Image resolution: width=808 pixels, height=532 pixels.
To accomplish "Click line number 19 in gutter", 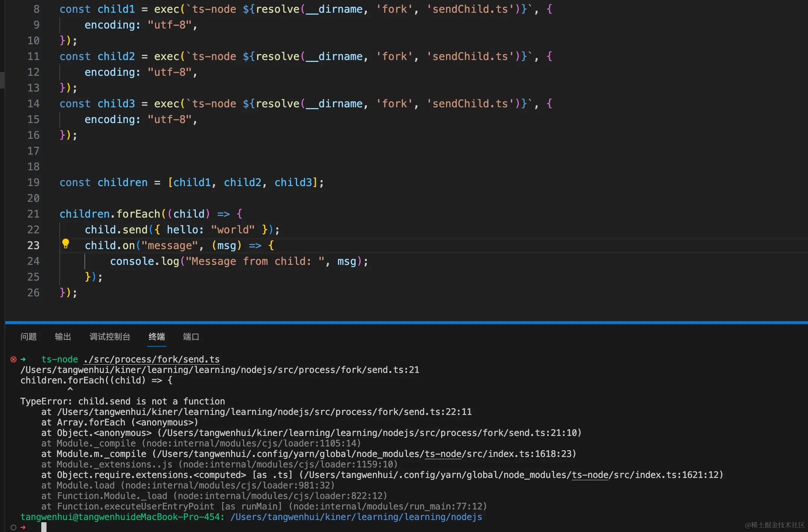I will (x=33, y=182).
